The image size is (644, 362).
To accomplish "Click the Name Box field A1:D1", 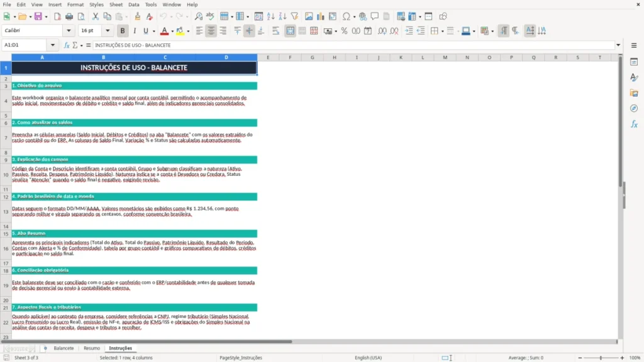I will tap(25, 45).
